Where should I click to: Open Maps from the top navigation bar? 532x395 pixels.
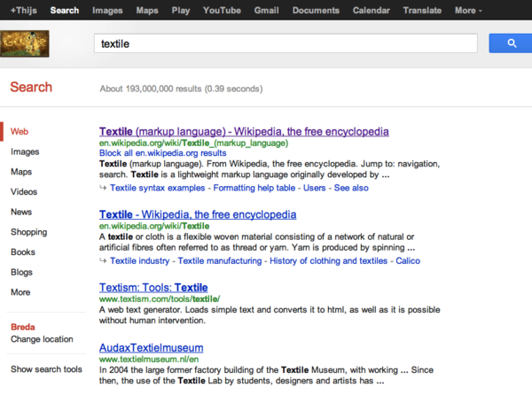147,11
